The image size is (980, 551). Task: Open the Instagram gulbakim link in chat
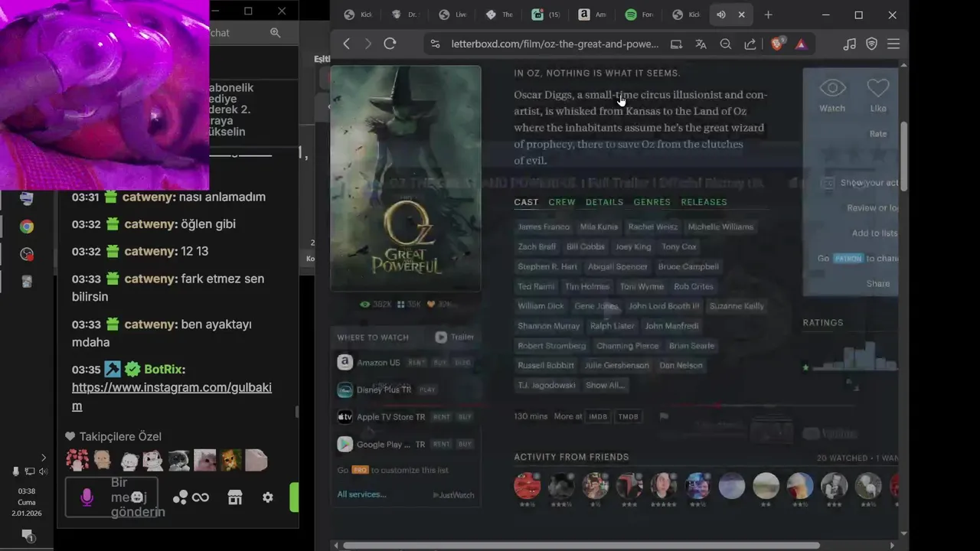[171, 396]
